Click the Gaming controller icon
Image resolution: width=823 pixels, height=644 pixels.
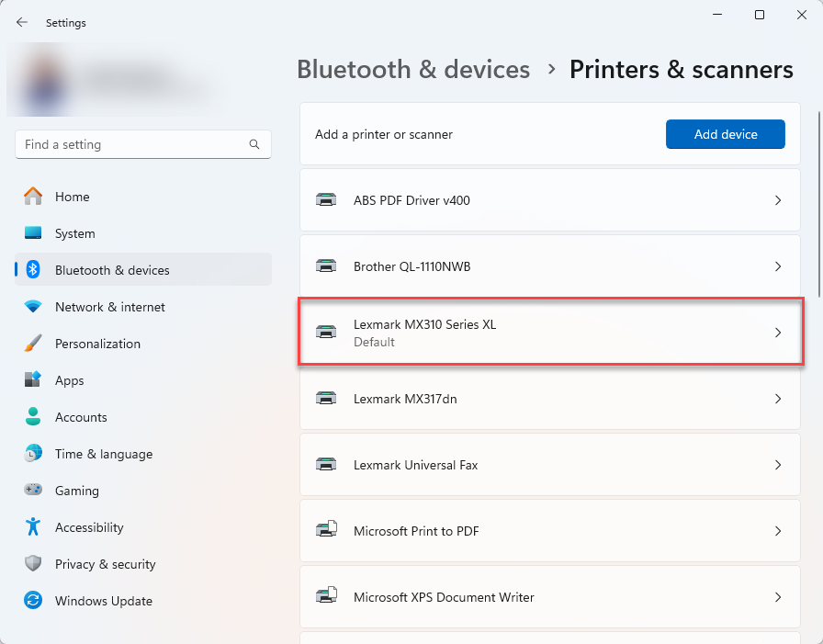pyautogui.click(x=33, y=491)
